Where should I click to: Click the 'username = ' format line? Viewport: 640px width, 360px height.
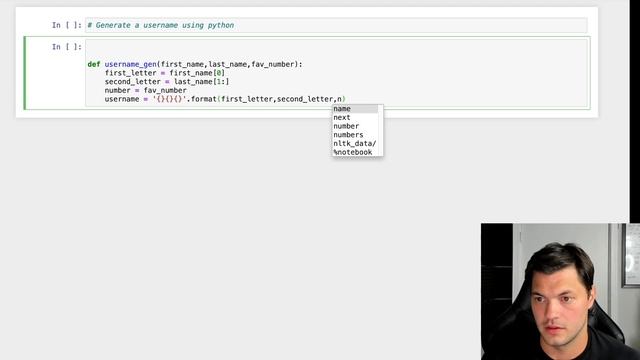point(225,99)
